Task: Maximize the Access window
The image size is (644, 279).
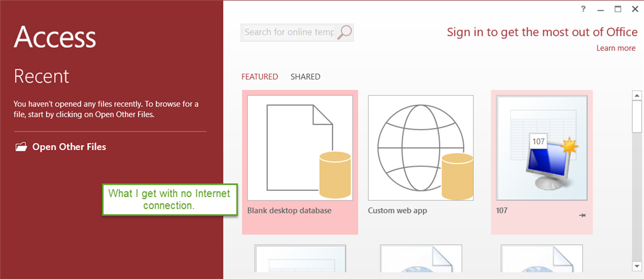Action: coord(618,9)
